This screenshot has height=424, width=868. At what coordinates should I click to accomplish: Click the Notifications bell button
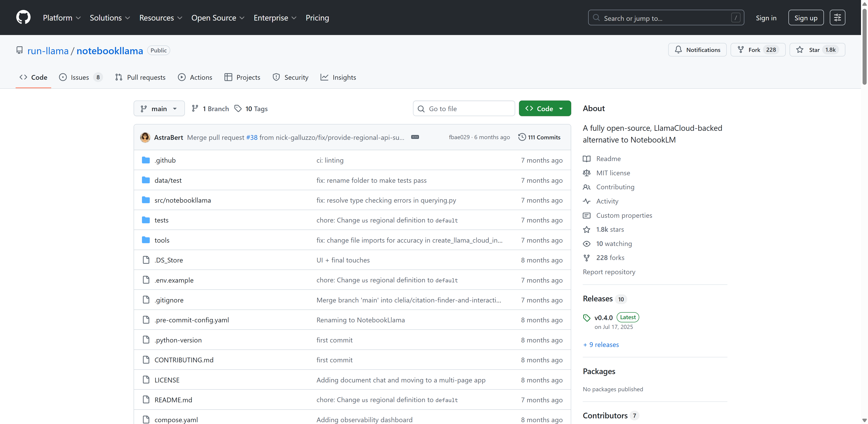pos(697,50)
